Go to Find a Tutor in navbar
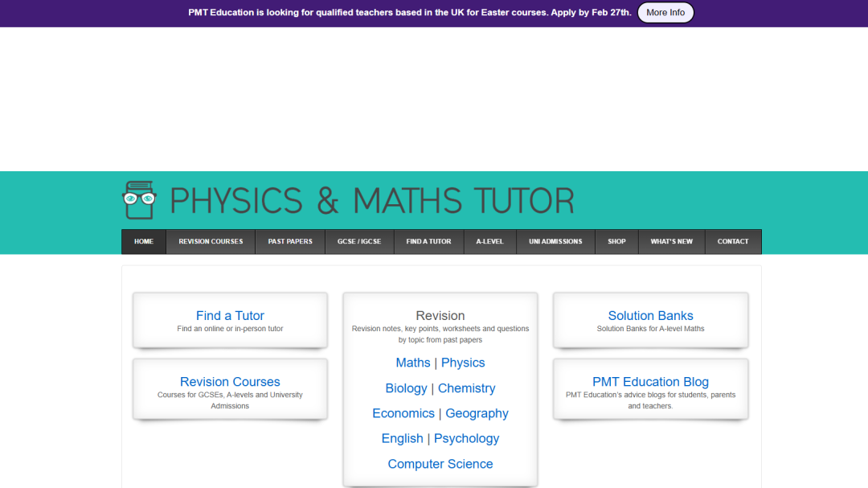 tap(428, 241)
